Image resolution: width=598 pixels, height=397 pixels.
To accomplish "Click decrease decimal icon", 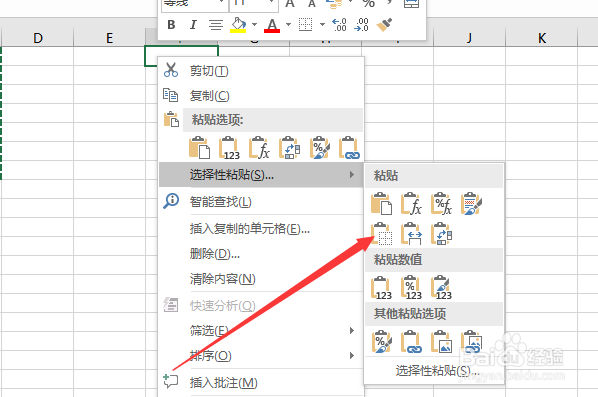I will coord(361,25).
